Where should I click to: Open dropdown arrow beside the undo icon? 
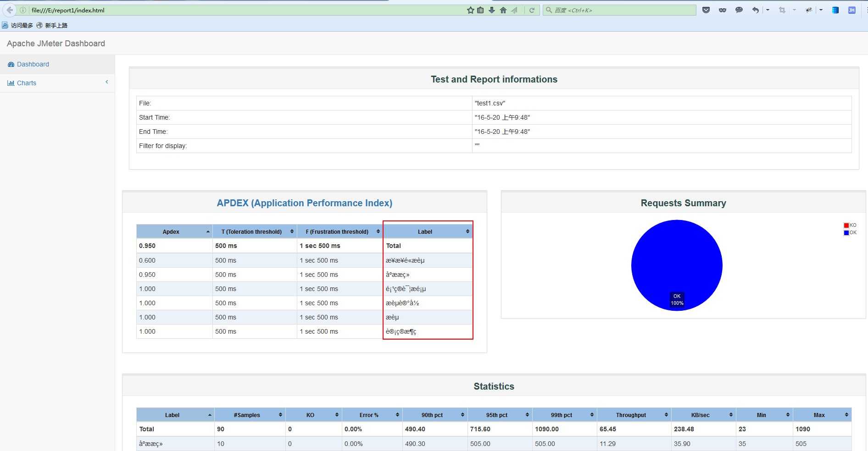coord(768,10)
